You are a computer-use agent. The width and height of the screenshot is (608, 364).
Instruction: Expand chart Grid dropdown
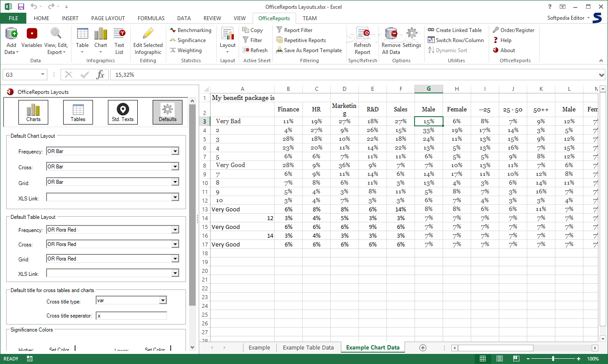(175, 182)
